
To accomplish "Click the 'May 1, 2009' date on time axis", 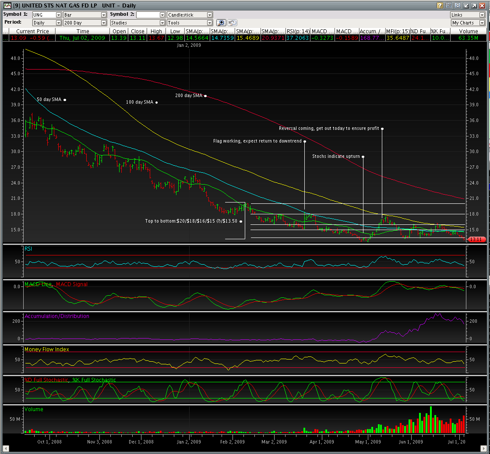I will point(368,442).
